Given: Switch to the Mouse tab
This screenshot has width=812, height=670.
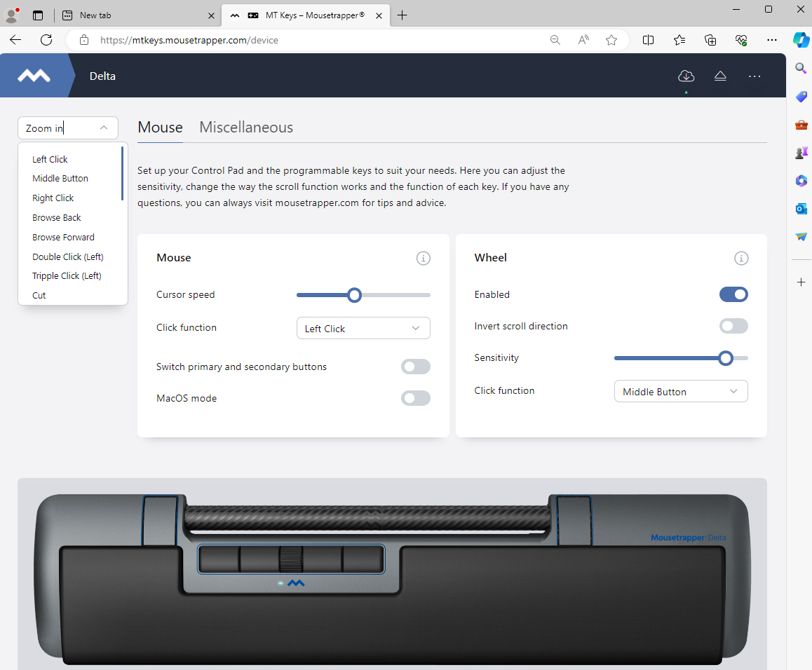Looking at the screenshot, I should 160,128.
